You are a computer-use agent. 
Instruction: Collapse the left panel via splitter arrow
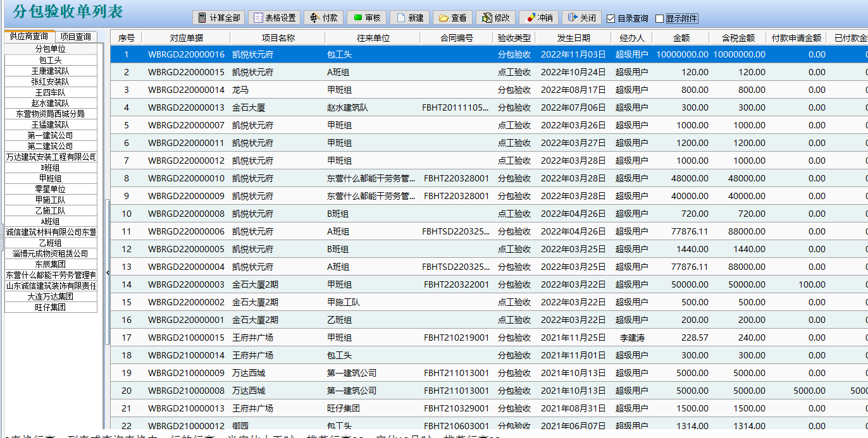click(x=108, y=272)
